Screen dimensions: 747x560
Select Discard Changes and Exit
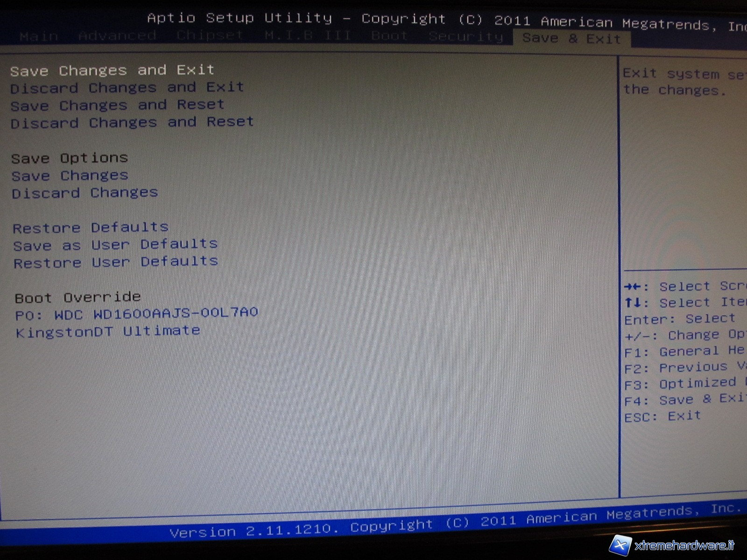pos(127,88)
